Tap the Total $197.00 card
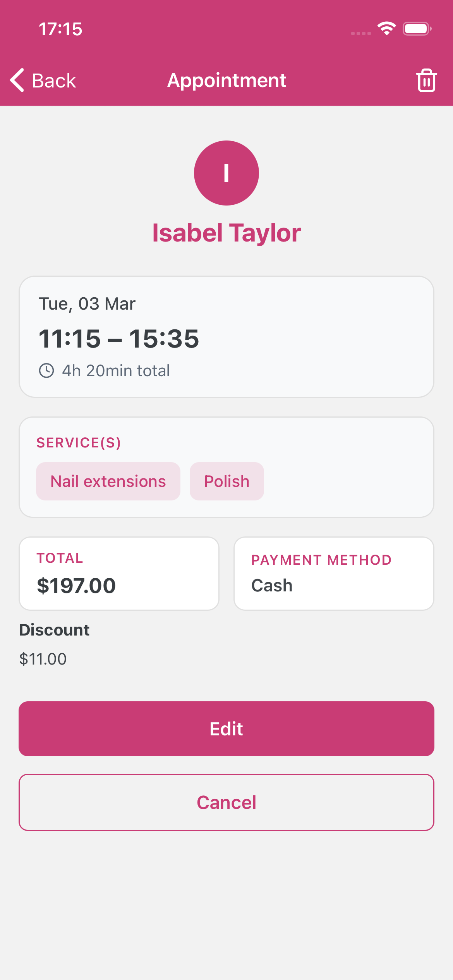This screenshot has width=453, height=980. [x=119, y=573]
